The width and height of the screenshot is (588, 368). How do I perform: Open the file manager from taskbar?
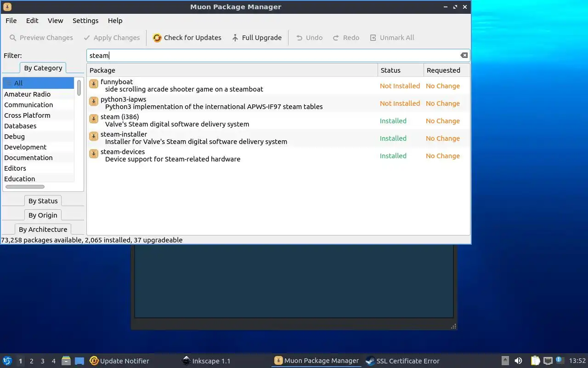point(66,361)
